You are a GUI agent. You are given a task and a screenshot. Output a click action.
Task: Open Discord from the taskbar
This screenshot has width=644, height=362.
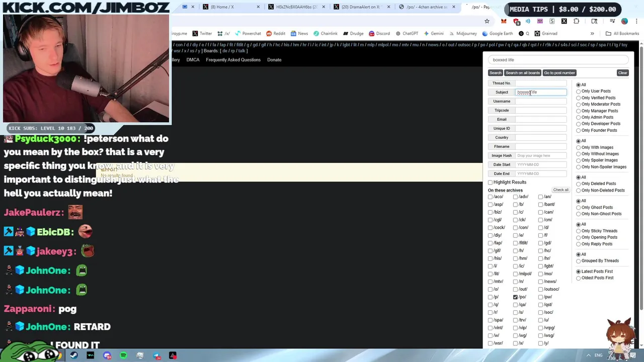point(107,355)
